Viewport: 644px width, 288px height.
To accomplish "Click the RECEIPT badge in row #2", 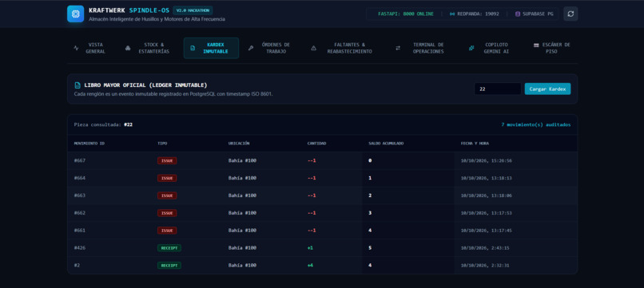I will pyautogui.click(x=169, y=266).
